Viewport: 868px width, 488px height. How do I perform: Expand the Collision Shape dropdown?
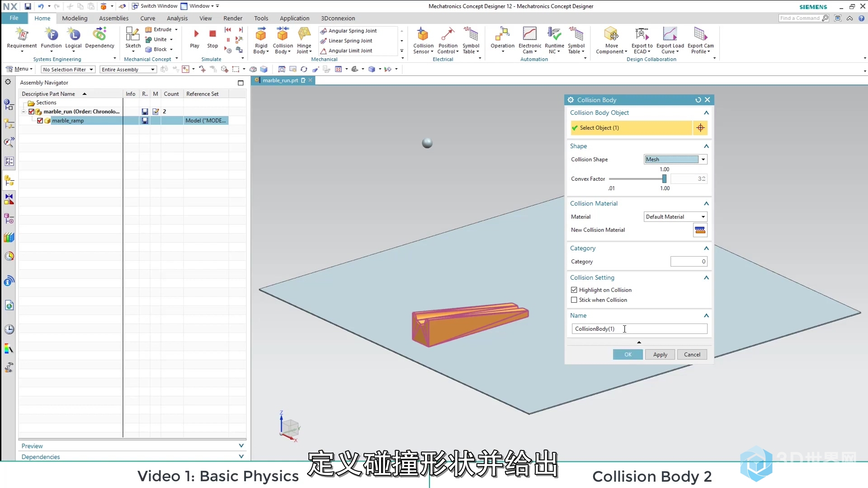pos(703,159)
